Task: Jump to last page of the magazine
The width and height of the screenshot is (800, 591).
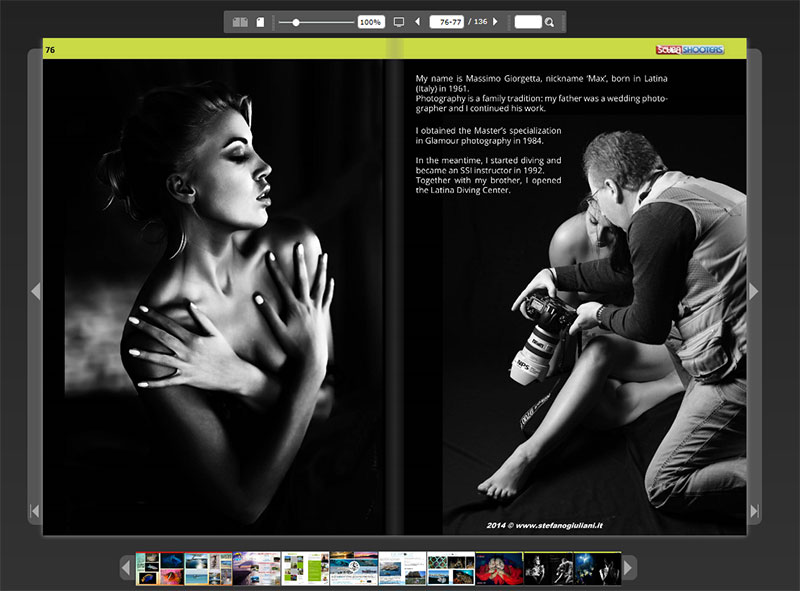Action: pyautogui.click(x=754, y=511)
